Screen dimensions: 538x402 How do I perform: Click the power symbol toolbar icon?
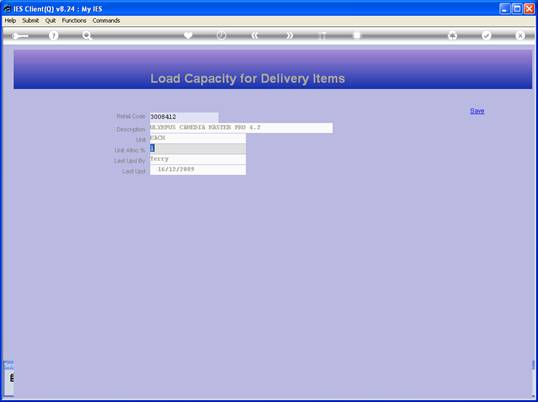tap(221, 35)
